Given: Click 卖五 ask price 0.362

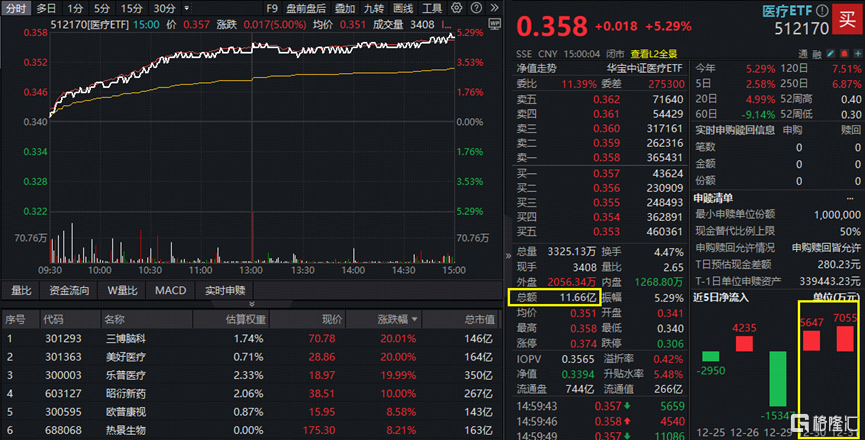Looking at the screenshot, I should point(606,100).
